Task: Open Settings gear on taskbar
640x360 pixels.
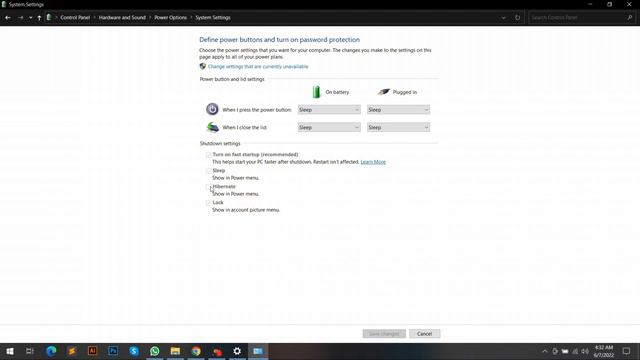Action: (x=237, y=351)
